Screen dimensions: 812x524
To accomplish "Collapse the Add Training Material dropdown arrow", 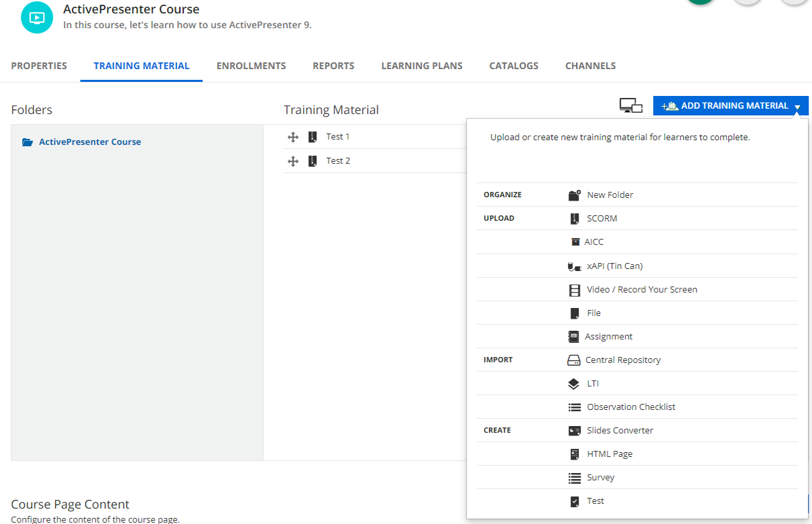I will (x=797, y=107).
